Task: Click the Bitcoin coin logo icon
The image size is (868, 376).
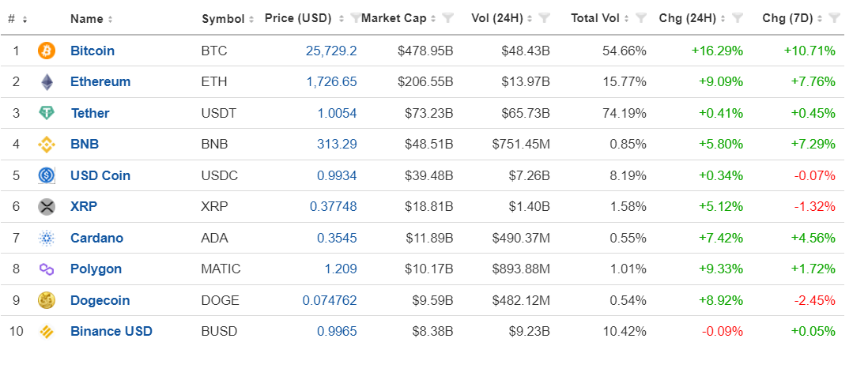Action: [47, 51]
